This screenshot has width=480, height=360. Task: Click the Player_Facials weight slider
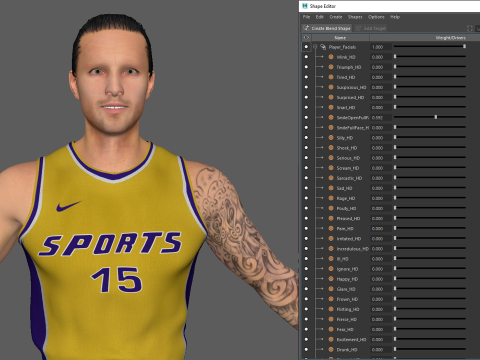coord(430,47)
